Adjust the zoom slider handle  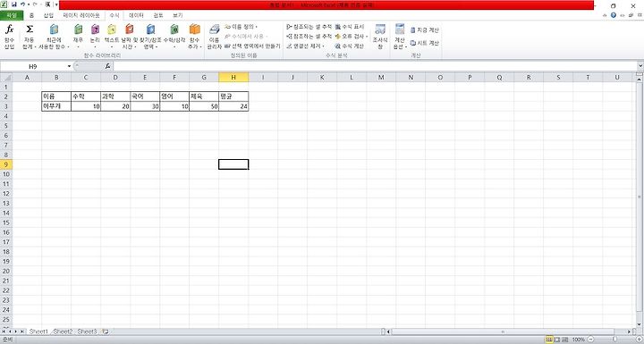click(x=614, y=340)
